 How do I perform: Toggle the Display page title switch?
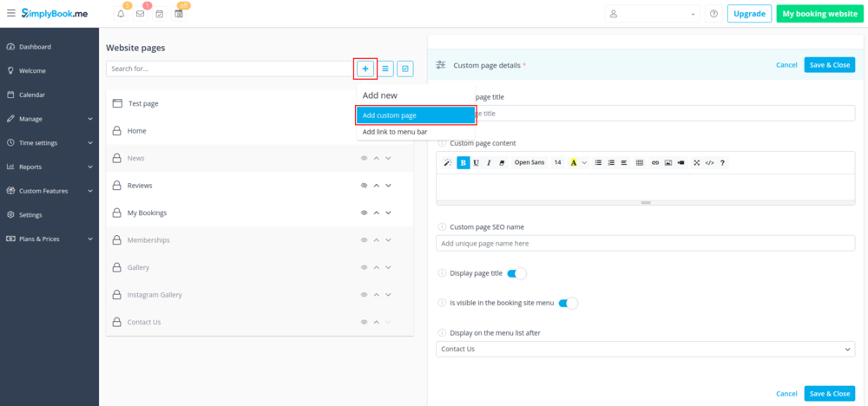516,273
